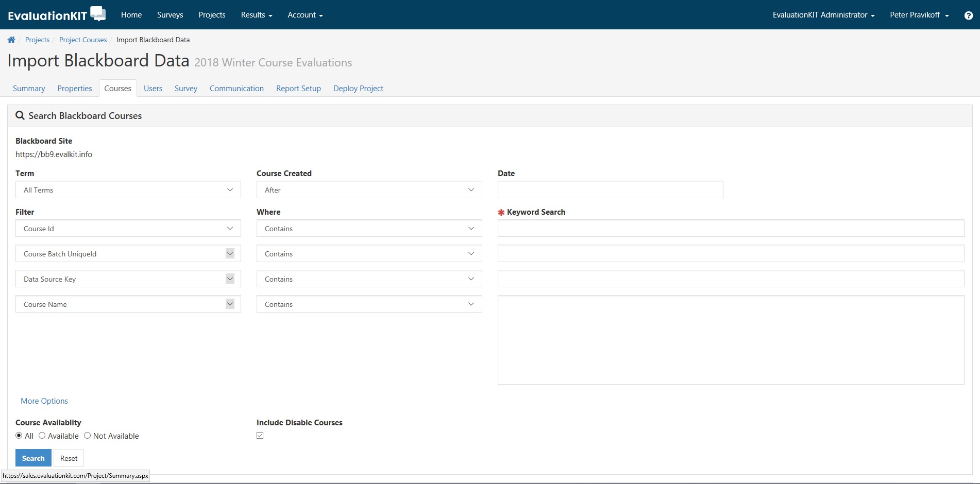Image resolution: width=980 pixels, height=484 pixels.
Task: Toggle the Include Disable Courses checkbox
Action: point(260,436)
